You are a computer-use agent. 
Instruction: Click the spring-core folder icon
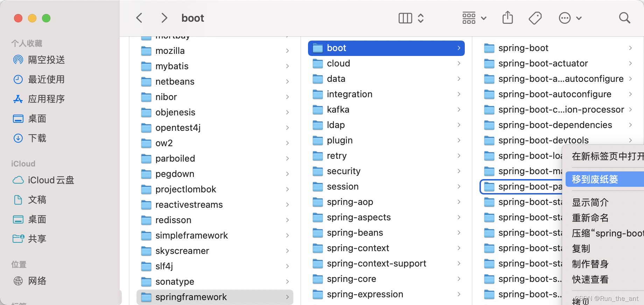[318, 279]
